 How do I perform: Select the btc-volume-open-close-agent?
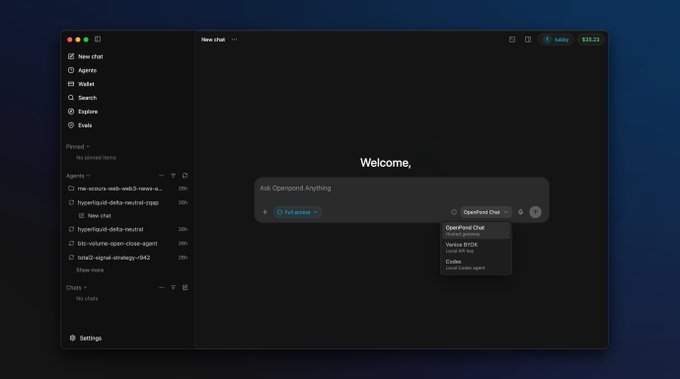[x=128, y=243]
